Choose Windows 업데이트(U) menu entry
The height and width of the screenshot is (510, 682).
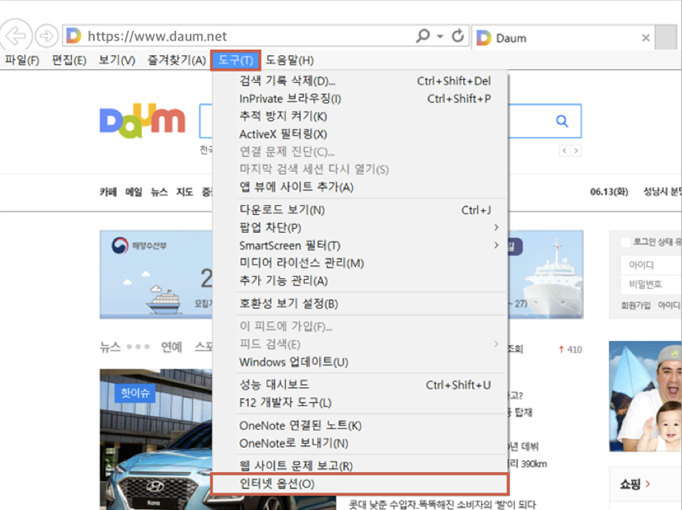(x=360, y=362)
